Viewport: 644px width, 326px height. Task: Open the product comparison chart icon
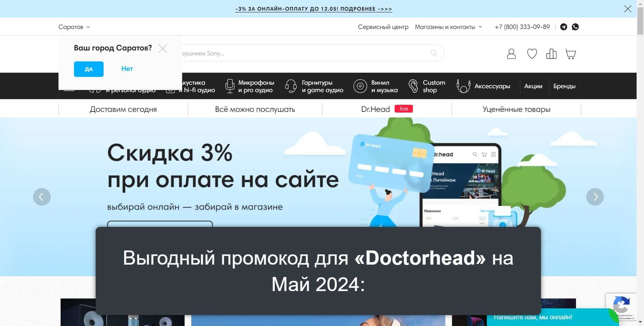pyautogui.click(x=551, y=54)
